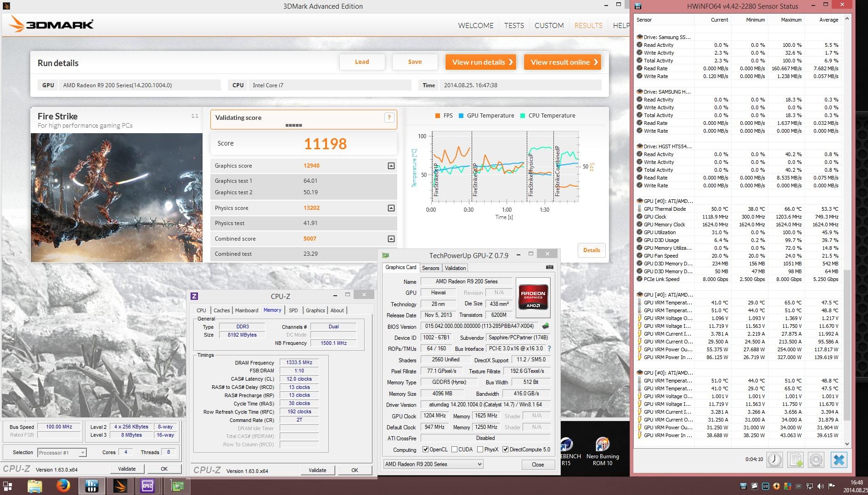Click the Radeon Graphics logo in GPU-Z
Viewport: 868px width, 495px height.
(x=533, y=298)
